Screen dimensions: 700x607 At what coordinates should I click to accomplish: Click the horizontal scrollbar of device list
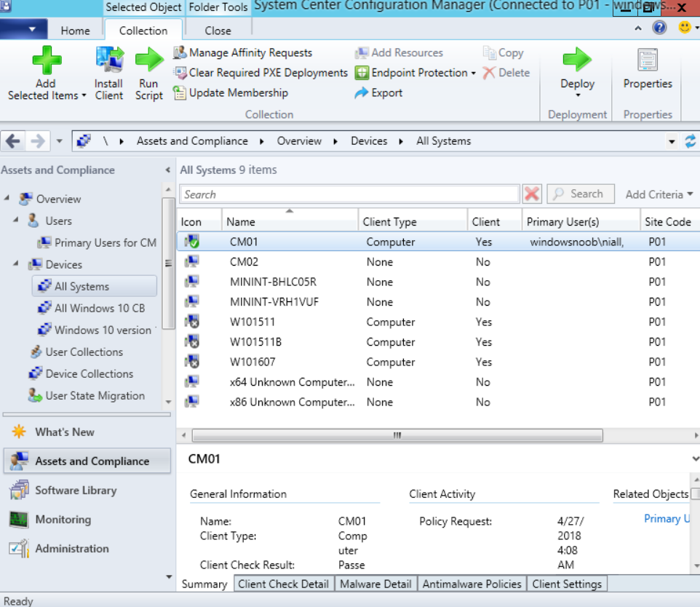pyautogui.click(x=397, y=435)
